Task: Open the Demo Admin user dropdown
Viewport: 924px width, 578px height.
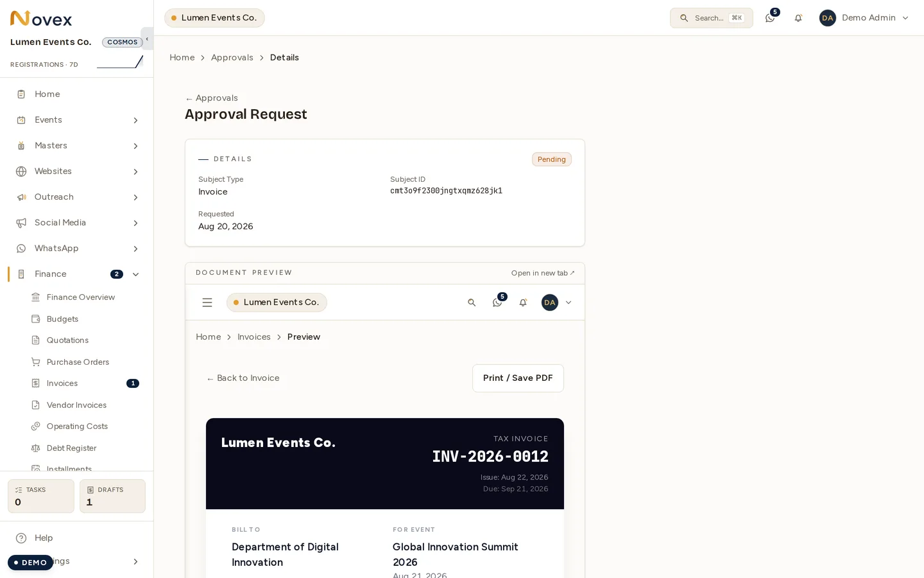Action: [864, 18]
